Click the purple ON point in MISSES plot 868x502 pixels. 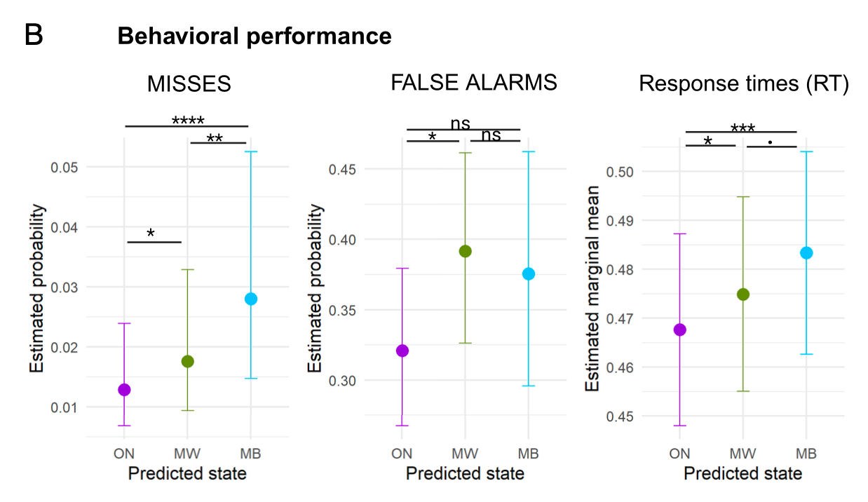coord(124,390)
